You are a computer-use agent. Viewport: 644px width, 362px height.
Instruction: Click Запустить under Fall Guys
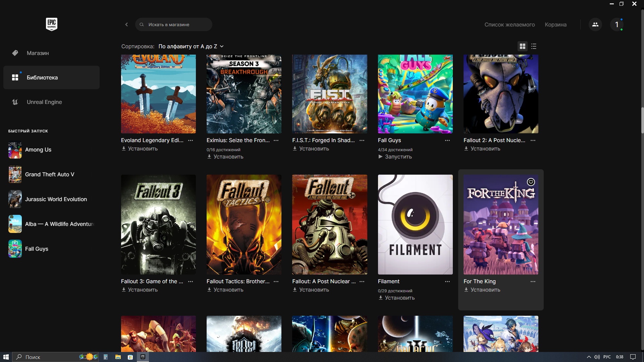pyautogui.click(x=398, y=157)
